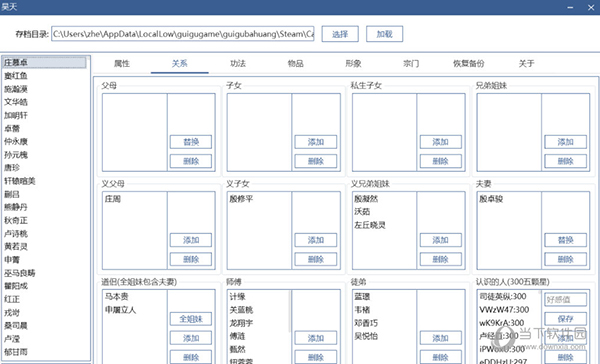
Task: Click the 加载 button to load the save
Action: pos(384,34)
